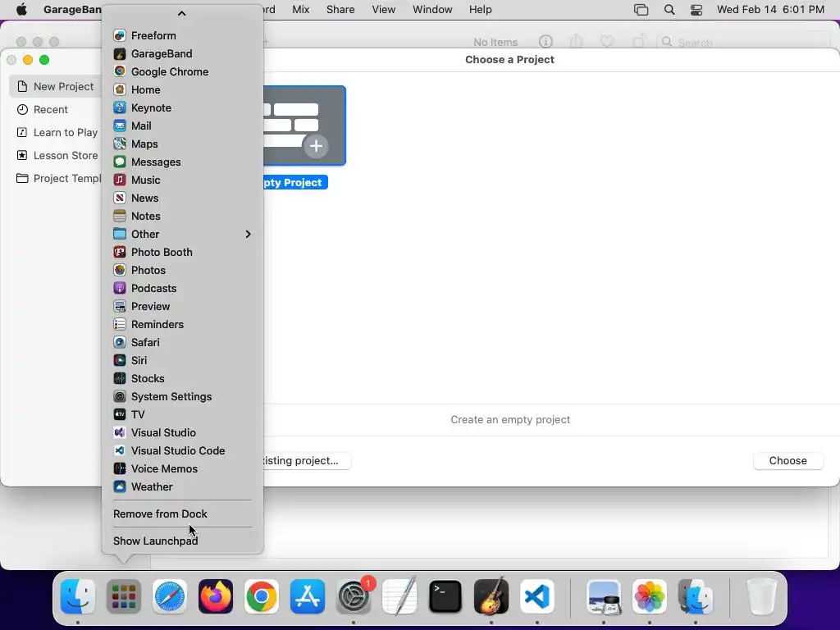Click the Podcasts icon in the list

120,288
